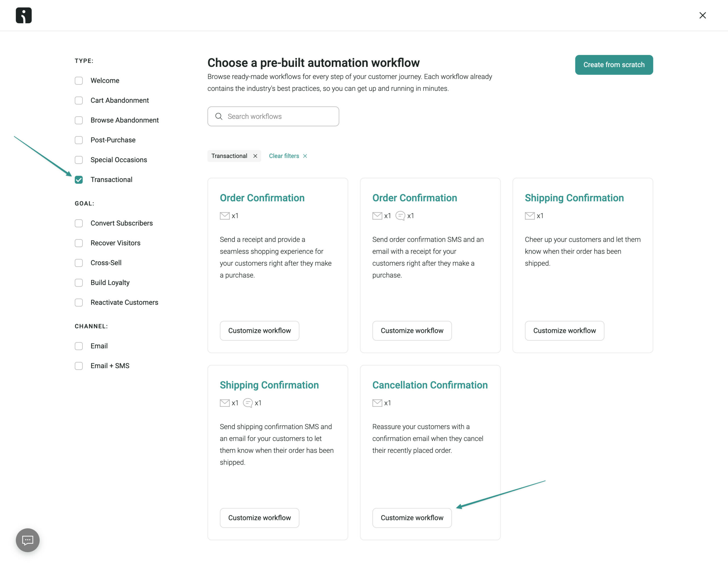Image resolution: width=728 pixels, height=564 pixels.
Task: Customize the Shipping Confirmation email and SMS workflow
Action: point(259,518)
